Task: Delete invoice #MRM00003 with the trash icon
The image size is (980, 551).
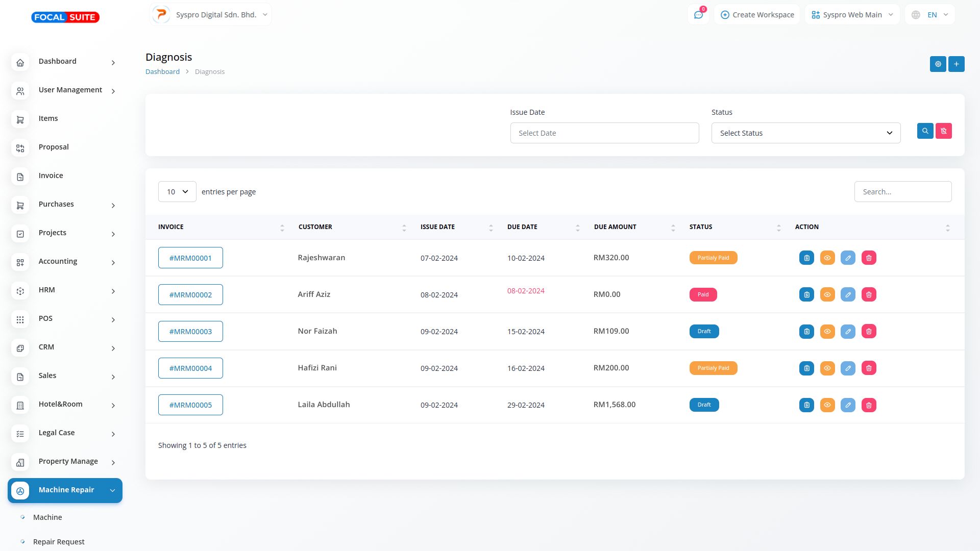Action: [x=868, y=332]
